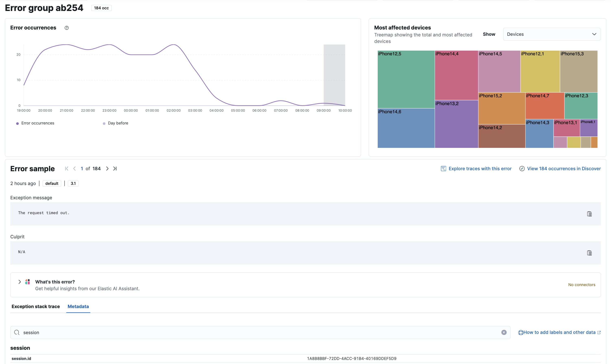Image resolution: width=611 pixels, height=364 pixels.
Task: Copy the culprit value to clipboard
Action: click(589, 253)
